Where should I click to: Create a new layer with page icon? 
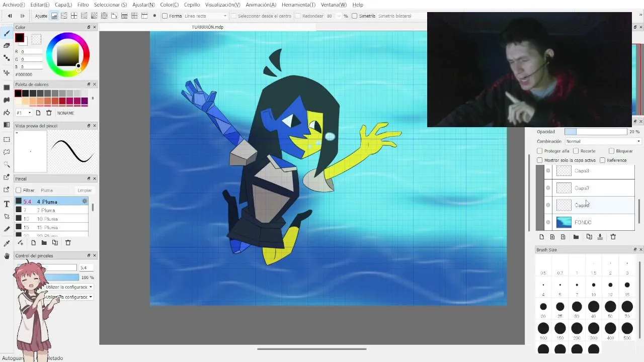[x=541, y=237]
